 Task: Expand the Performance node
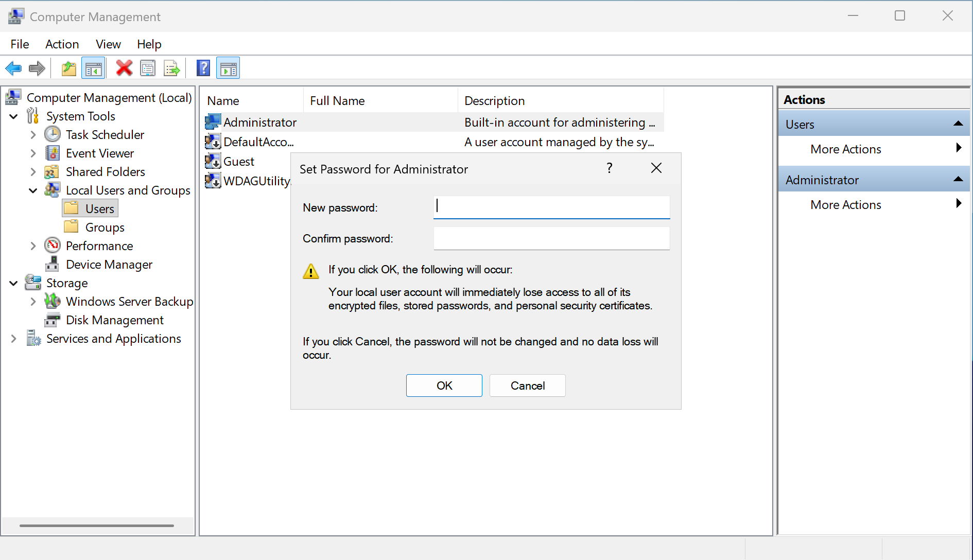click(33, 246)
